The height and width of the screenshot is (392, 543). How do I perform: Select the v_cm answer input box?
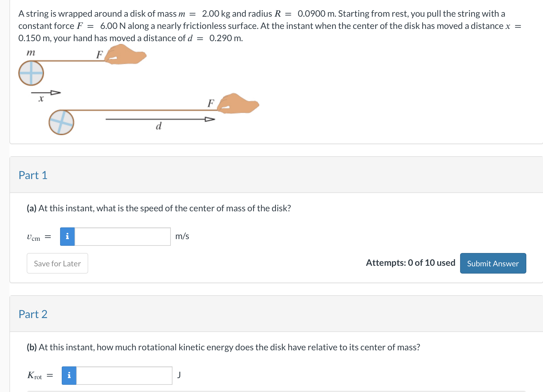(x=122, y=236)
